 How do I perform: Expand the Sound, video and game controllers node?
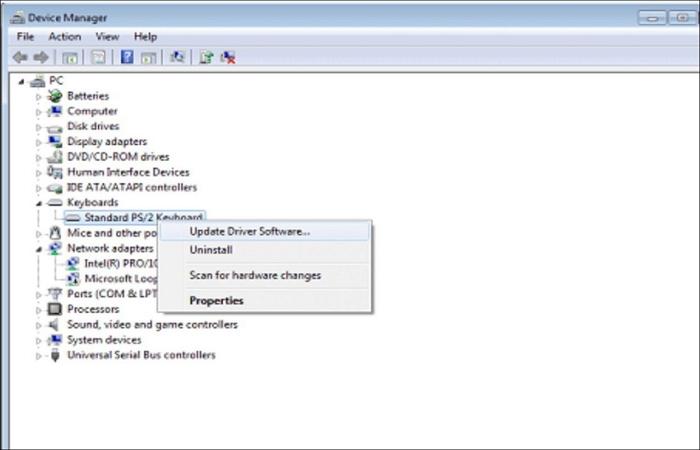(39, 325)
